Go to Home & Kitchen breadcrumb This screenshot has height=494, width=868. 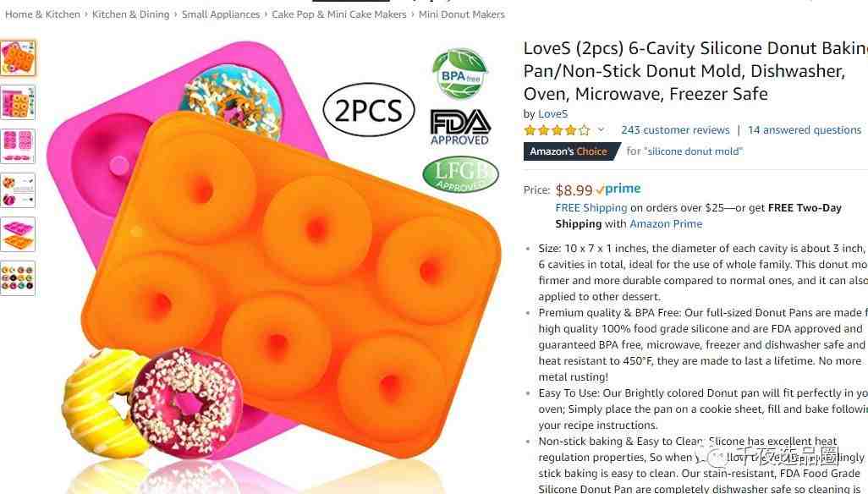click(42, 14)
